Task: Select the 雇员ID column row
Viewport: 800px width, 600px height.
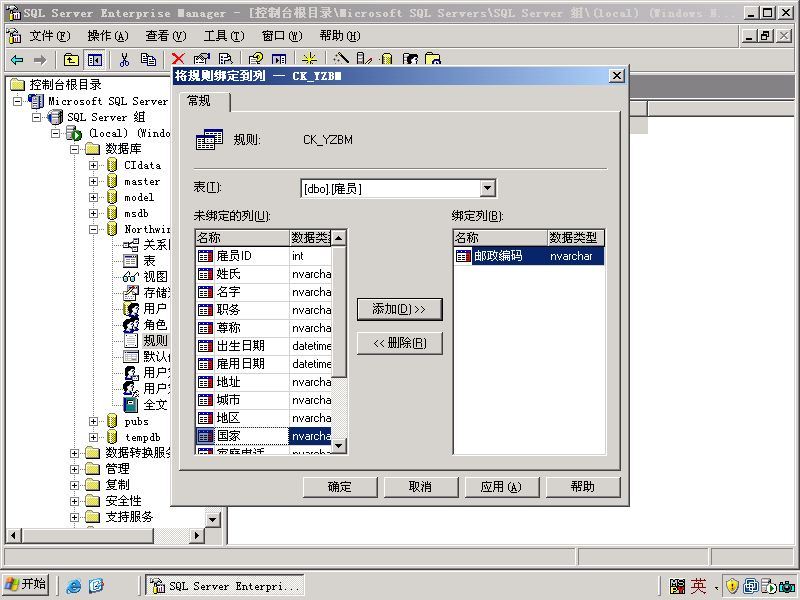Action: (x=264, y=256)
